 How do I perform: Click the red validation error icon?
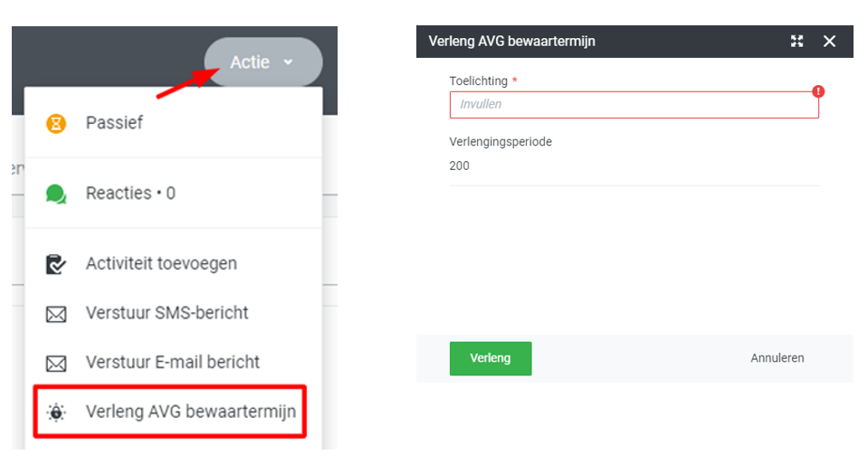point(818,91)
